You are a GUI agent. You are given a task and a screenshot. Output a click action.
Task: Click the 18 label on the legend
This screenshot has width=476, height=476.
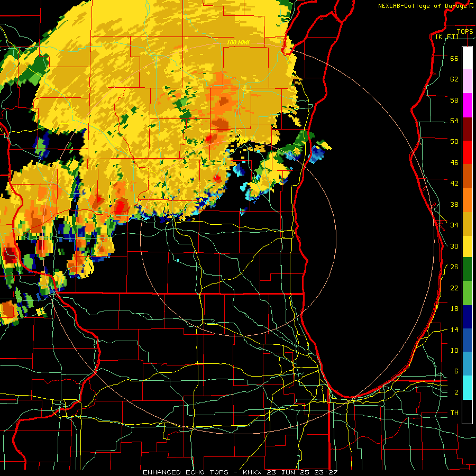click(x=454, y=309)
